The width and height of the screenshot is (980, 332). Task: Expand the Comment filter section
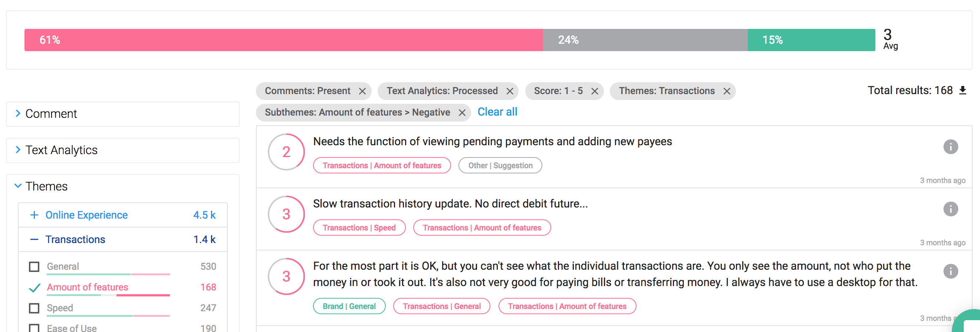[x=18, y=113]
